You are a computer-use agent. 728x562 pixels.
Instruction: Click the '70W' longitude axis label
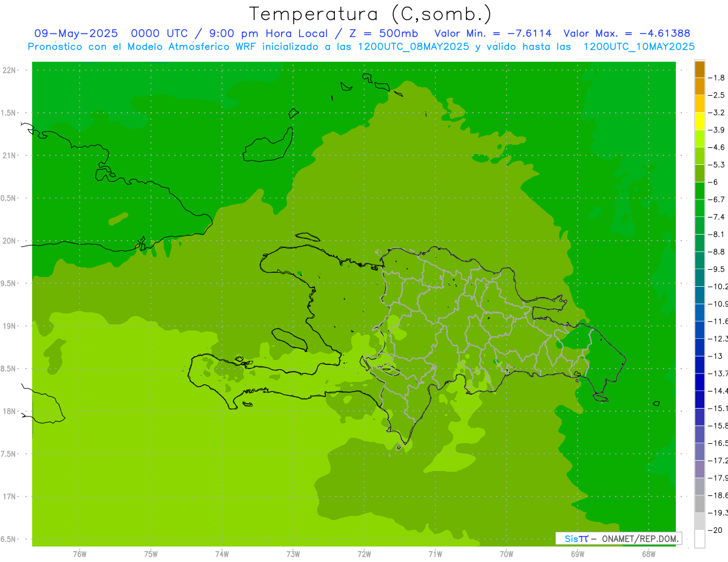click(x=507, y=554)
